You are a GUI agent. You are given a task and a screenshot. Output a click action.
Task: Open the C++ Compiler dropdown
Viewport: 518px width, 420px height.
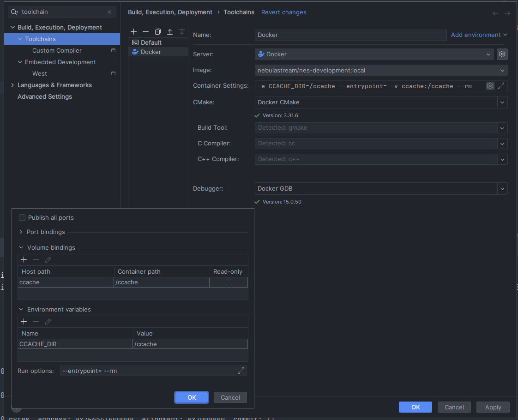pyautogui.click(x=502, y=159)
